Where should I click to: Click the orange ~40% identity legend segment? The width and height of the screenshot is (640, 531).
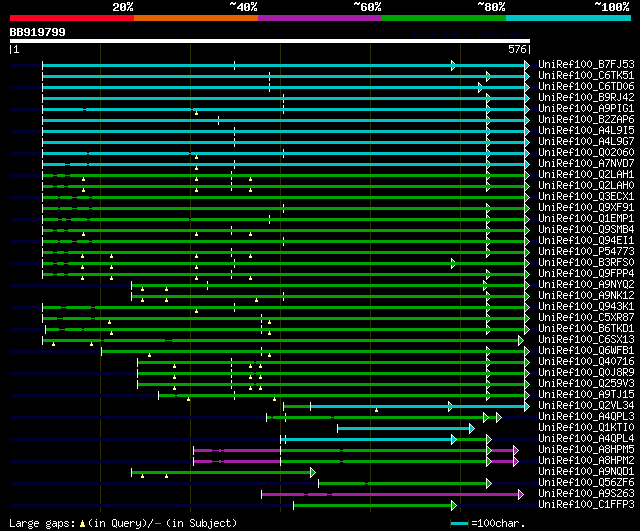pyautogui.click(x=196, y=18)
